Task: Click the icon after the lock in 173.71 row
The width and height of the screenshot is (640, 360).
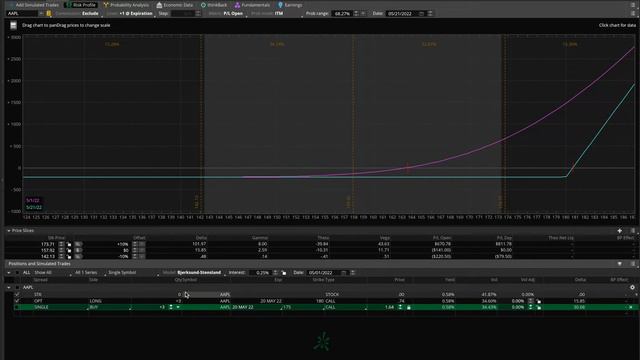Action: [78, 244]
